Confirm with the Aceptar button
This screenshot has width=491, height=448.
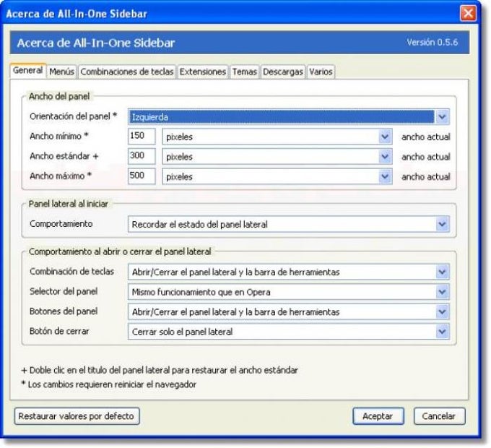[x=378, y=416]
